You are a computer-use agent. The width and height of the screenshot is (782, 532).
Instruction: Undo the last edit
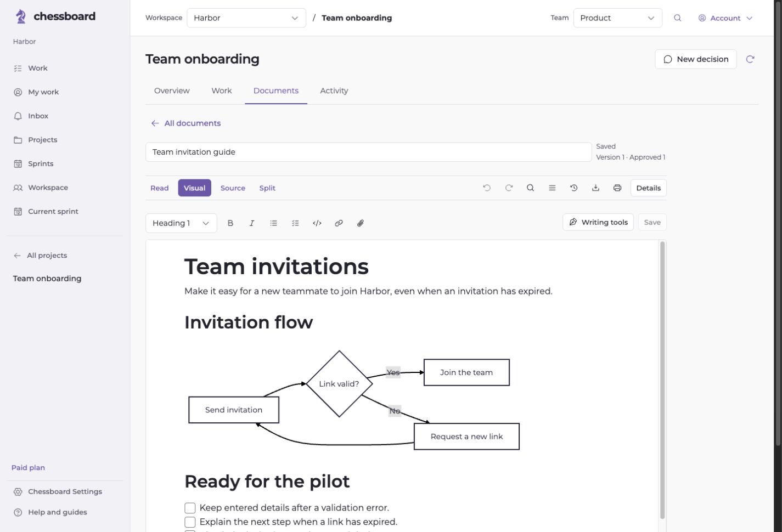(487, 188)
